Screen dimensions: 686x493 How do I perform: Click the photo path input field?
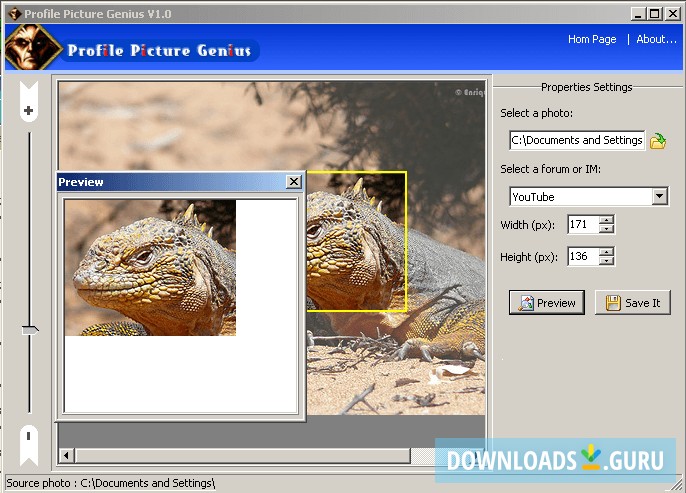pos(577,140)
